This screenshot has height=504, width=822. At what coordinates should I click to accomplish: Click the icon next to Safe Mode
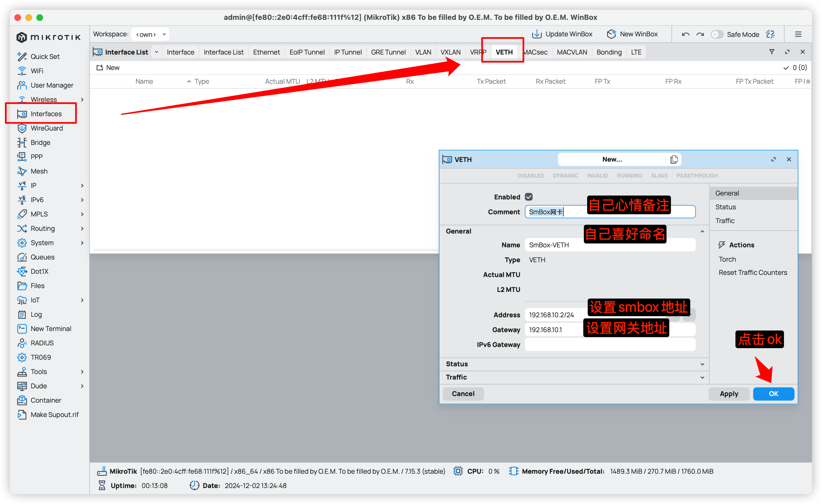coord(770,34)
